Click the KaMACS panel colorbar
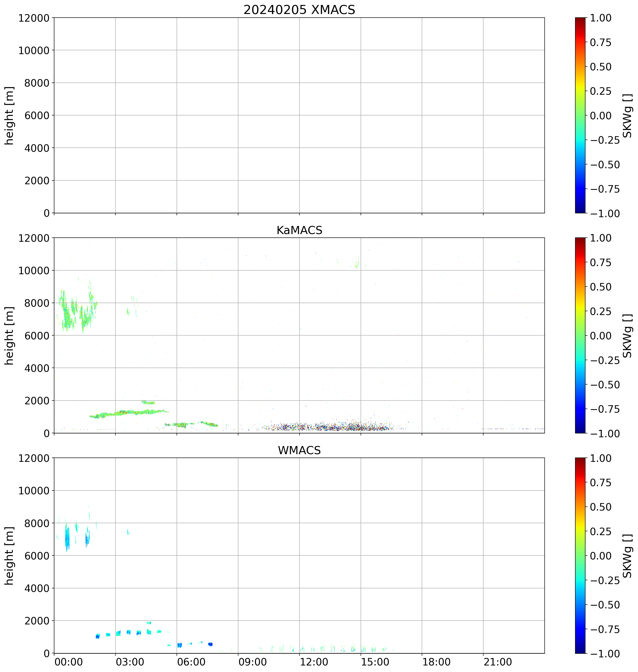This screenshot has height=672, width=638. tap(580, 335)
